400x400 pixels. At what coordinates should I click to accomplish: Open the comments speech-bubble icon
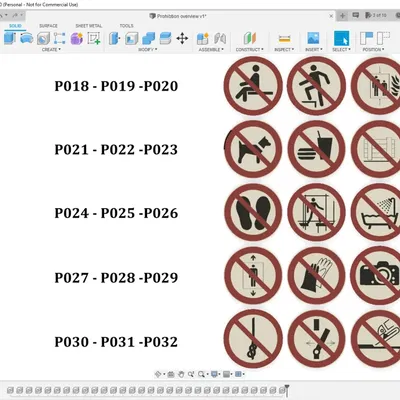(356, 15)
